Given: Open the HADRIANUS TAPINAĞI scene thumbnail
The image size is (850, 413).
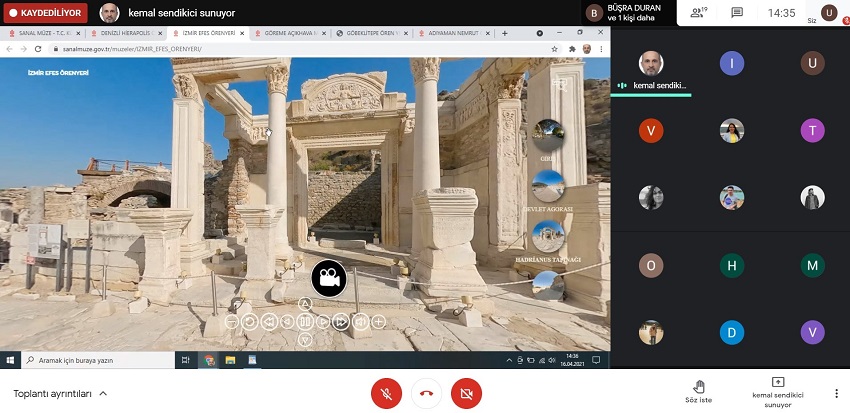Looking at the screenshot, I should tap(548, 238).
